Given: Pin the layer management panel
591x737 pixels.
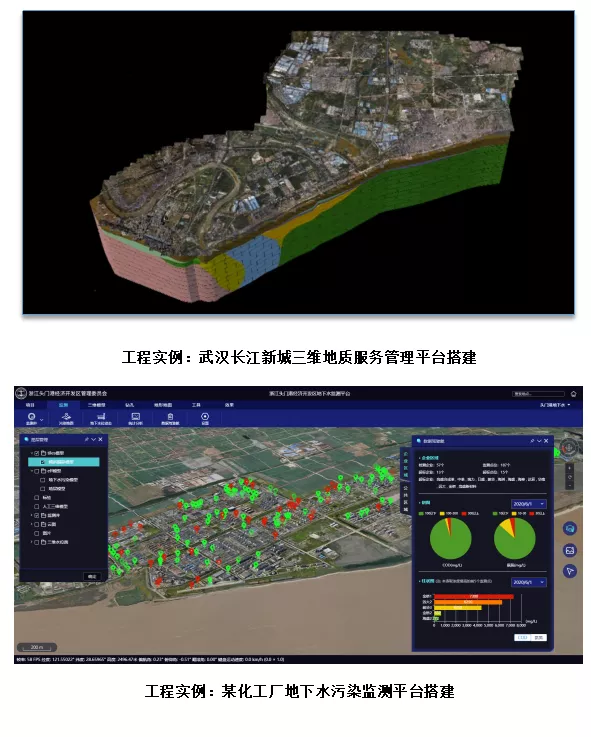Looking at the screenshot, I should (x=87, y=439).
